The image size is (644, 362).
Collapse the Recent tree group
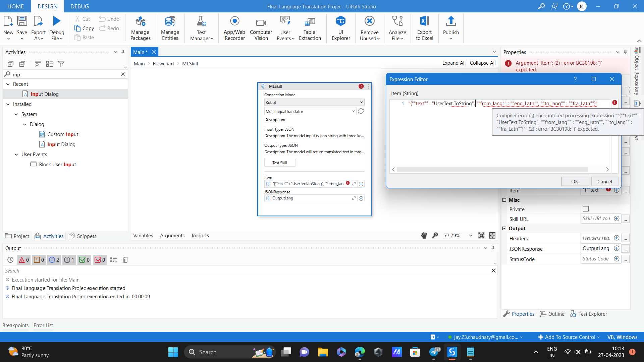(x=8, y=84)
